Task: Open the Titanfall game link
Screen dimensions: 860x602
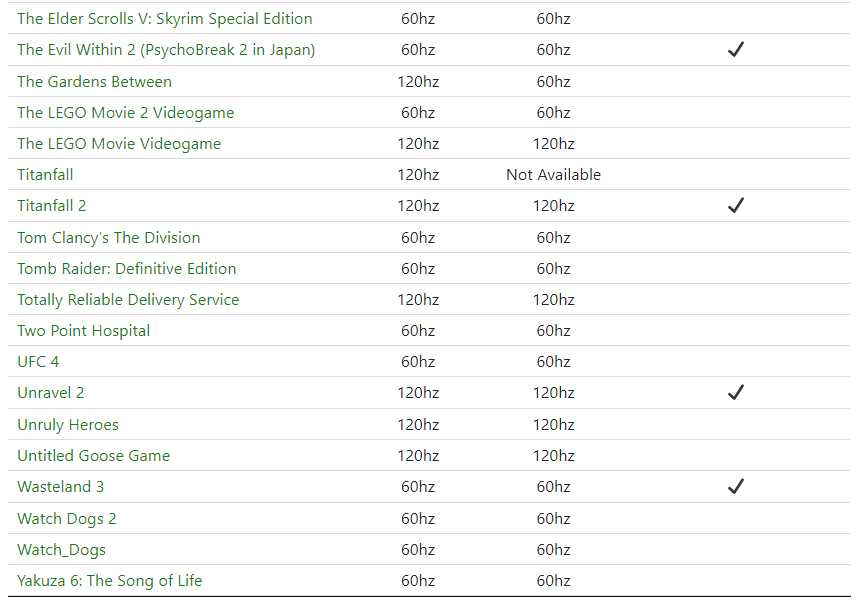Action: pyautogui.click(x=45, y=175)
